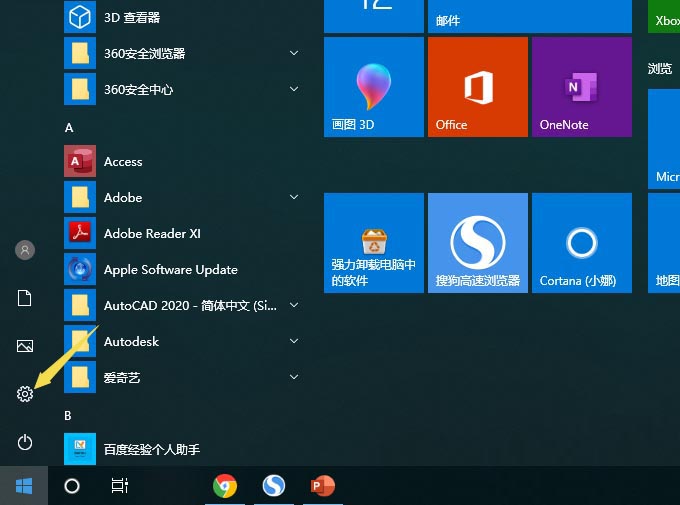
Task: Click the Power button icon
Action: point(25,443)
